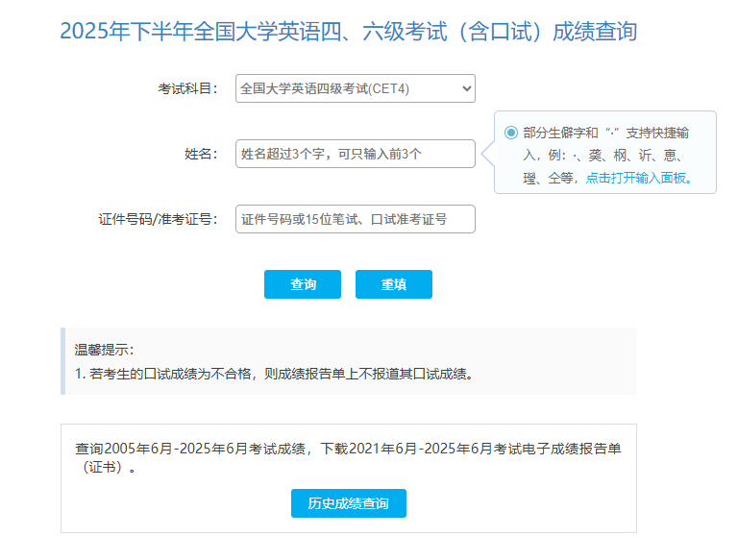The image size is (738, 560).
Task: Click the 全国大学英语四级考试(CET4) selected text
Action: pos(325,88)
